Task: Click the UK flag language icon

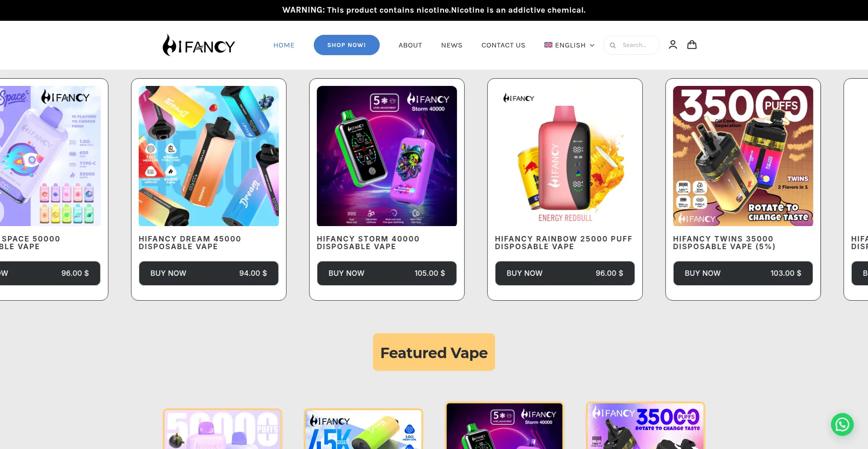Action: (548, 45)
